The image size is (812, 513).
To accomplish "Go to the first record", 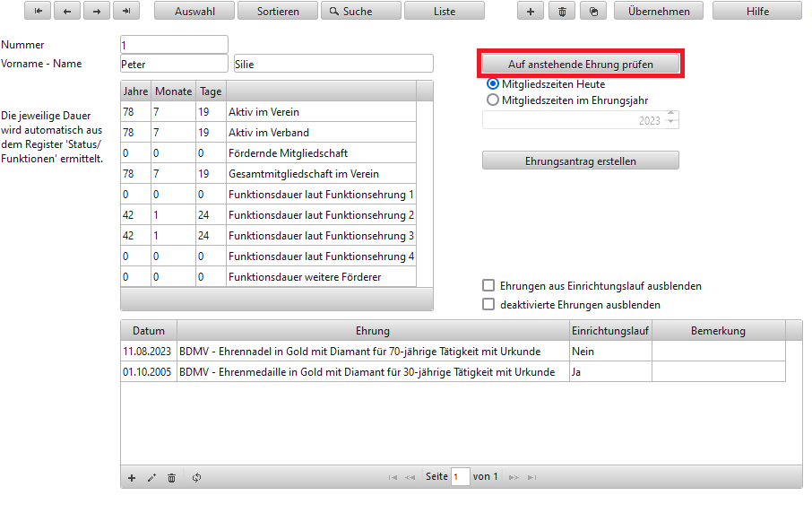I will (x=39, y=12).
